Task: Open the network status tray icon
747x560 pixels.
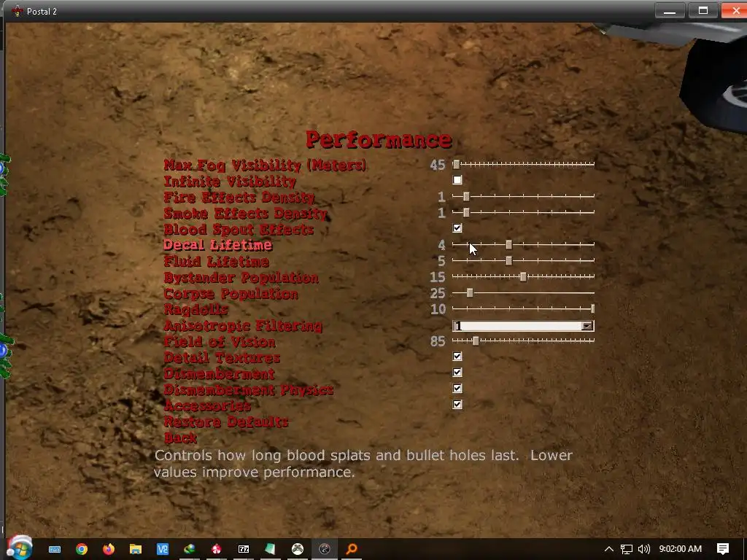Action: [x=627, y=549]
